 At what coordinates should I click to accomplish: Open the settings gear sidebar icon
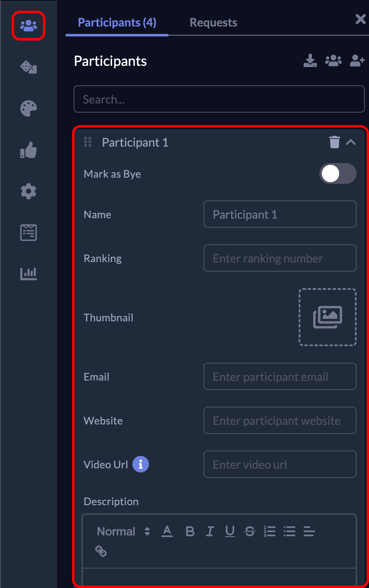[x=29, y=191]
